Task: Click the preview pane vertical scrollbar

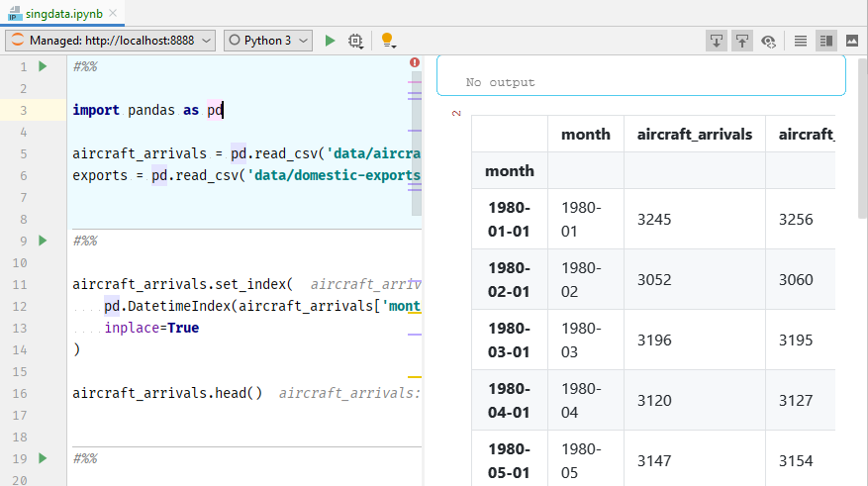Action: [x=862, y=139]
